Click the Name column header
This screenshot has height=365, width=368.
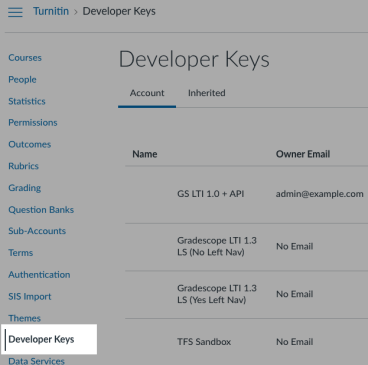145,154
